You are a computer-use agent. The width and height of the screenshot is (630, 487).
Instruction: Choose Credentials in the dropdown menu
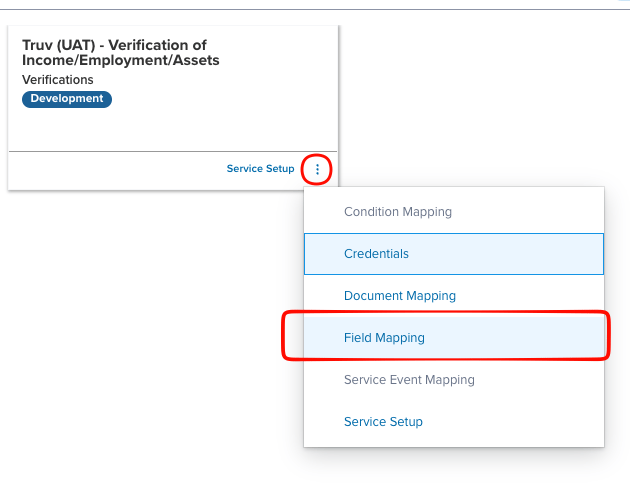pos(454,254)
